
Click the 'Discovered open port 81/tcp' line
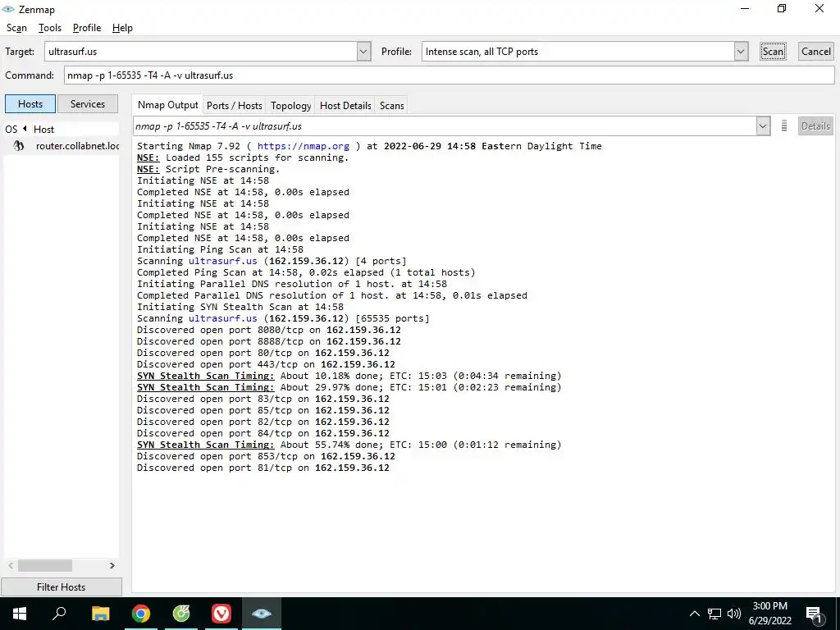(x=263, y=468)
